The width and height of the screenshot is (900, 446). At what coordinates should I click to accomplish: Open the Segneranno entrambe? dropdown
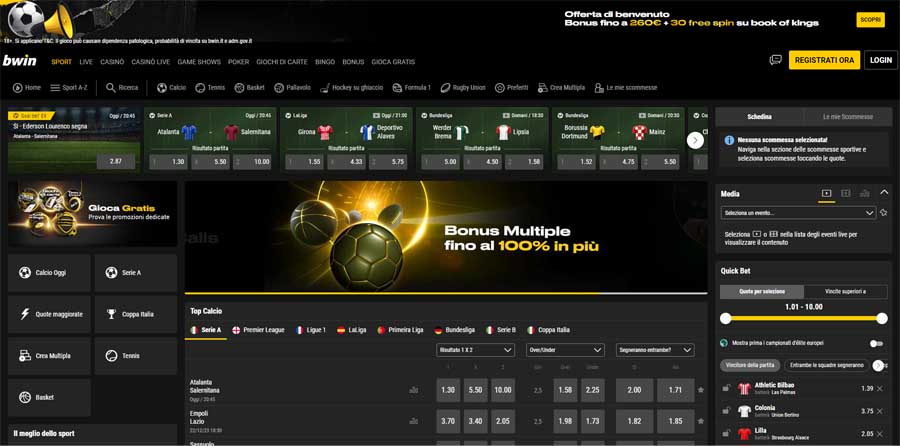click(x=655, y=350)
